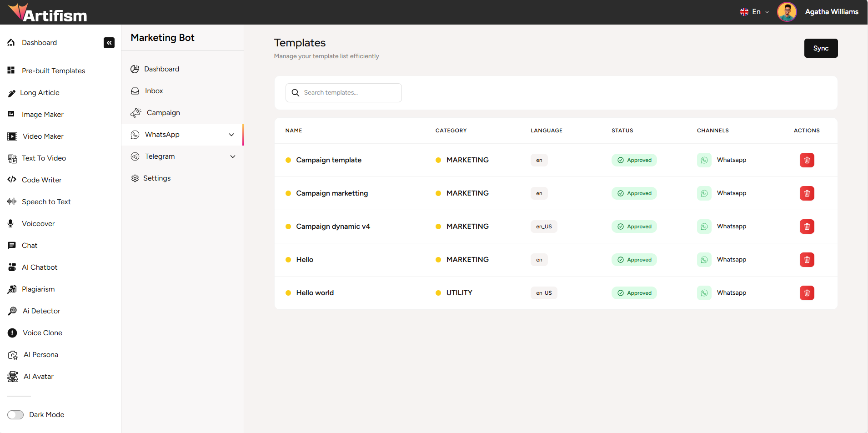Screen dimensions: 868x433
Task: Go to the Campaign section
Action: click(x=163, y=112)
